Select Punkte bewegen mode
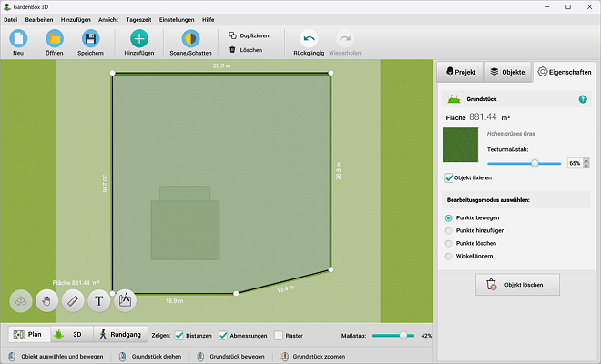 448,218
